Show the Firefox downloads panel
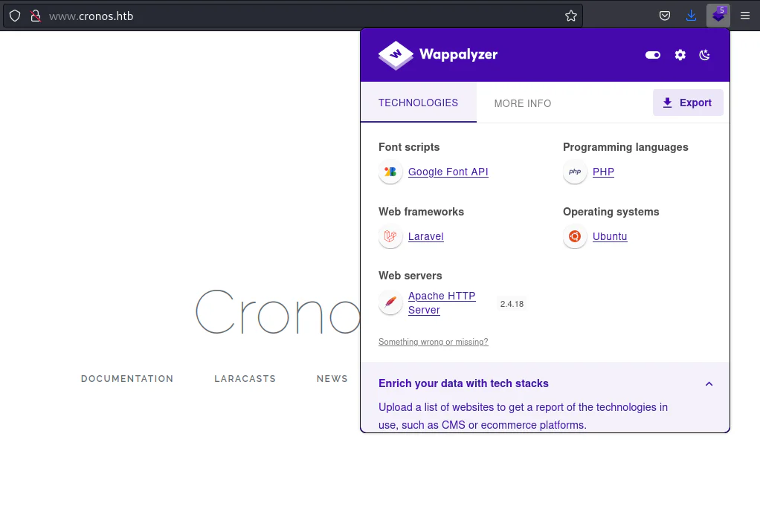 [x=691, y=16]
